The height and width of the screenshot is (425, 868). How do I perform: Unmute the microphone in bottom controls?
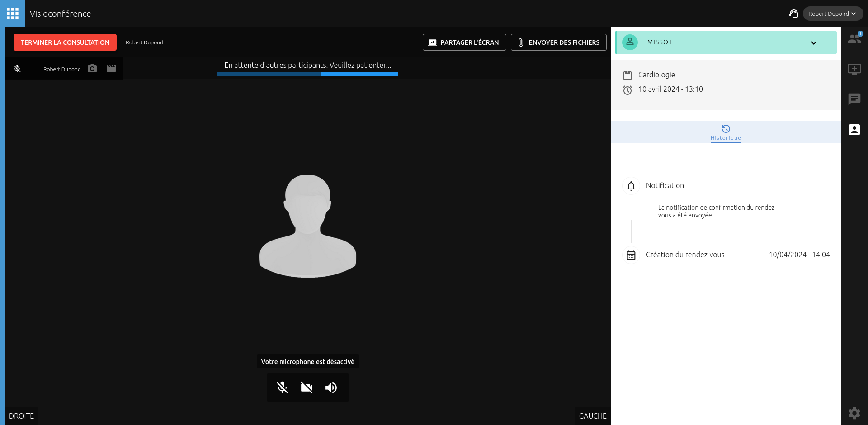coord(283,387)
